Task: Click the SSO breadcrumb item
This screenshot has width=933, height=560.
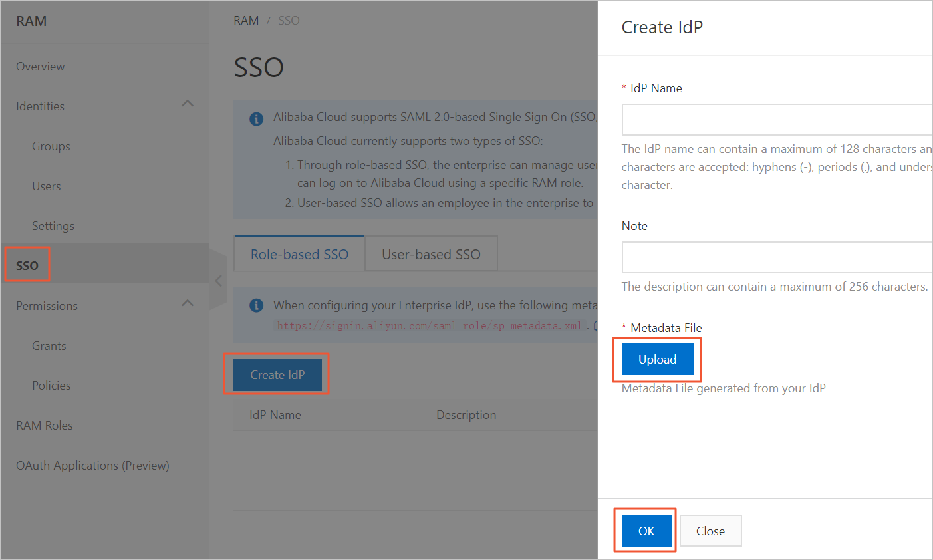Action: click(289, 21)
